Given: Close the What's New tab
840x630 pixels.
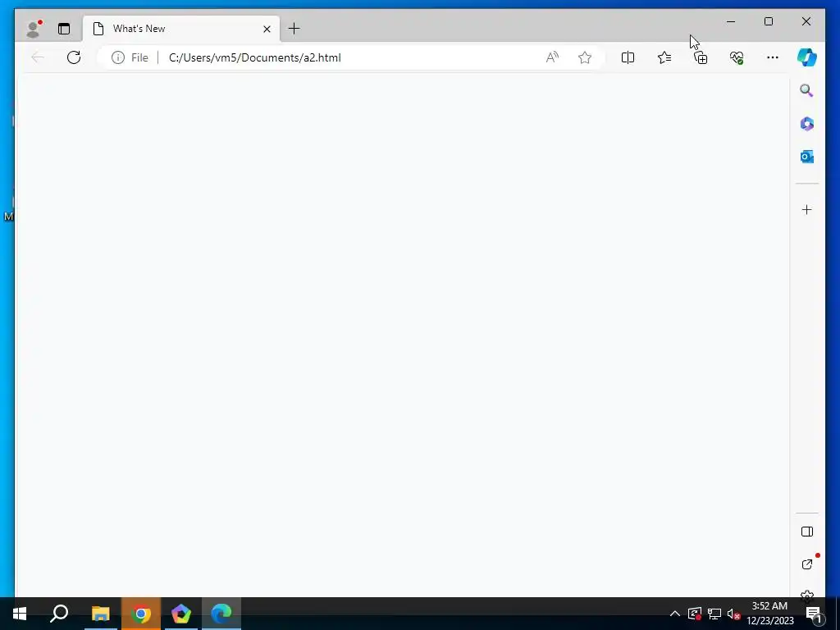Looking at the screenshot, I should tap(267, 29).
